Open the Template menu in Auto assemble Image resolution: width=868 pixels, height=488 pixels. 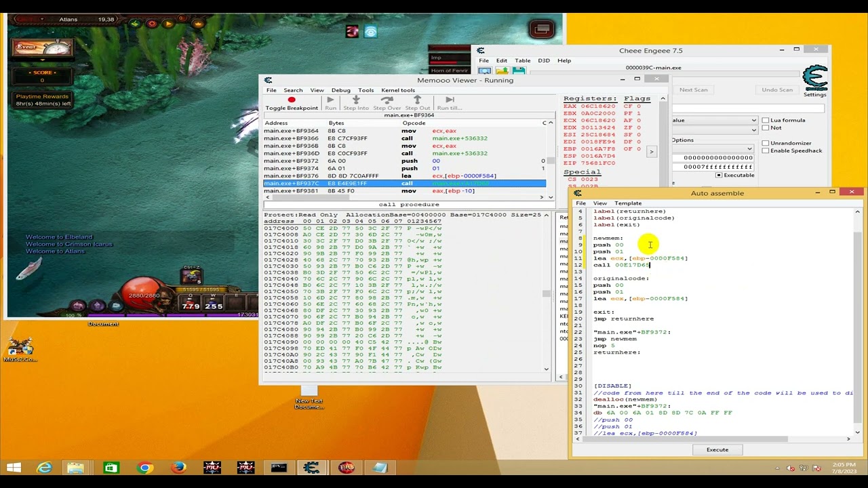pos(628,203)
